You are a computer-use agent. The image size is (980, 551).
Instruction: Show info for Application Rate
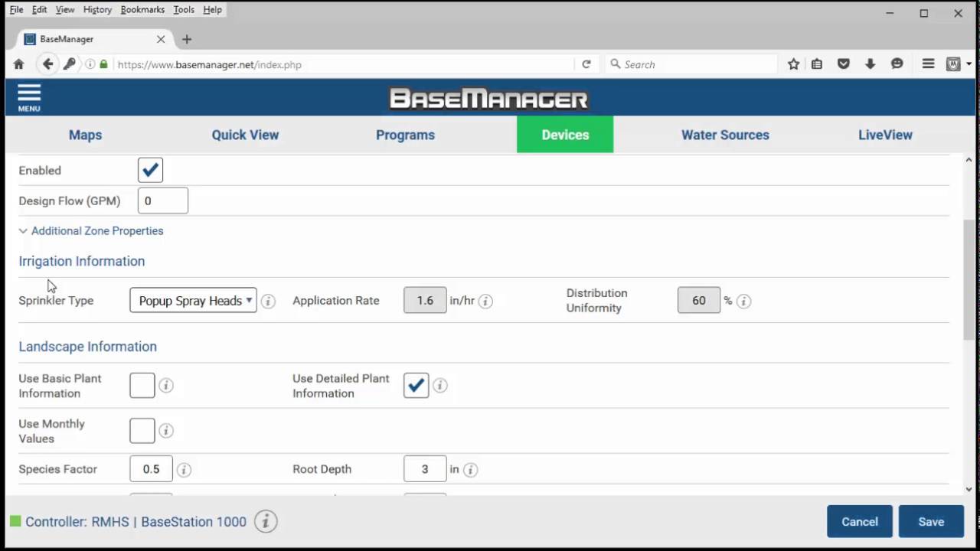coord(485,301)
